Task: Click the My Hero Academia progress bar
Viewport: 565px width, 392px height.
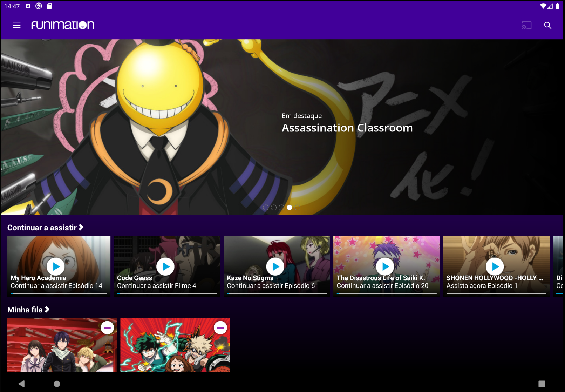Action: [x=59, y=293]
